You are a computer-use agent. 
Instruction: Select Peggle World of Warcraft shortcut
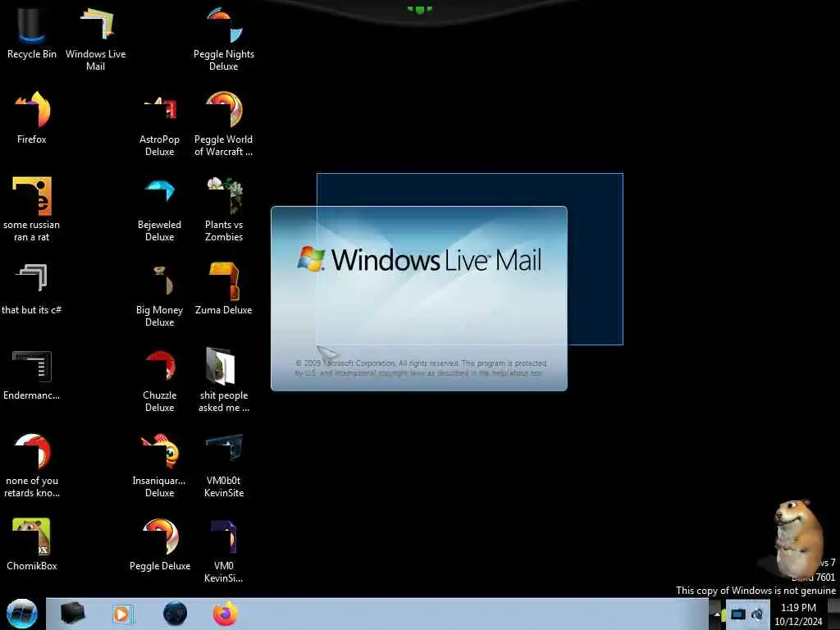224,125
